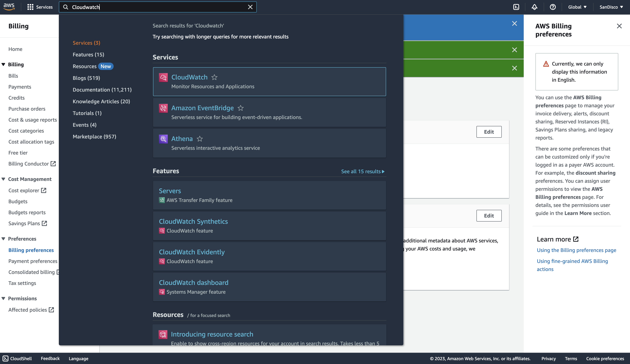630x364 pixels.
Task: Click the See all 15 results link
Action: (x=362, y=171)
